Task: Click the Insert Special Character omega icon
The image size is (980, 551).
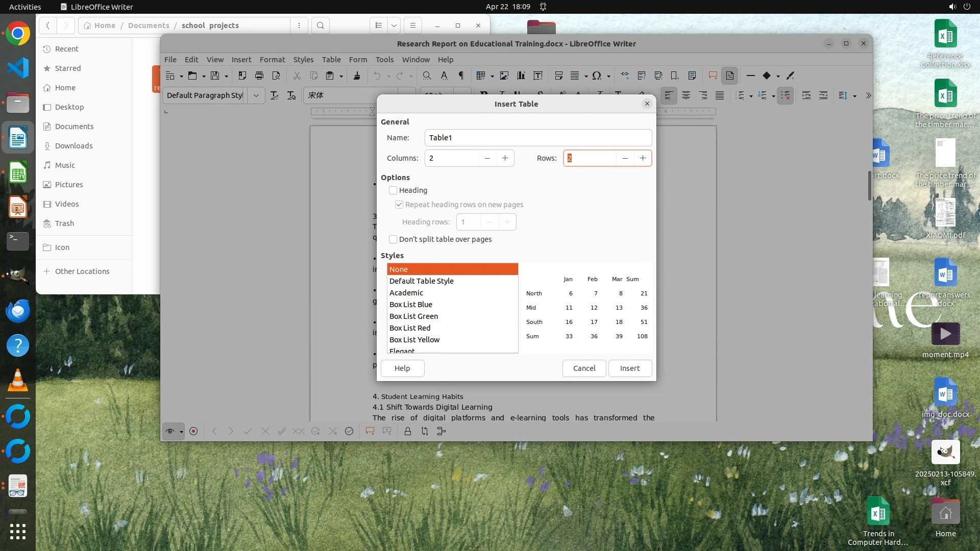Action: pyautogui.click(x=596, y=76)
